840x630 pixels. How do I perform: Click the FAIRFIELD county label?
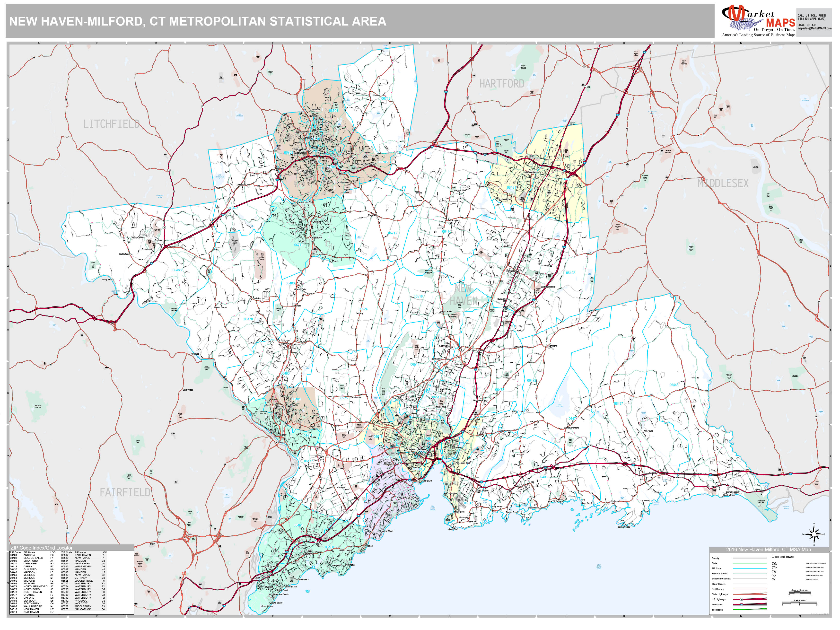125,492
